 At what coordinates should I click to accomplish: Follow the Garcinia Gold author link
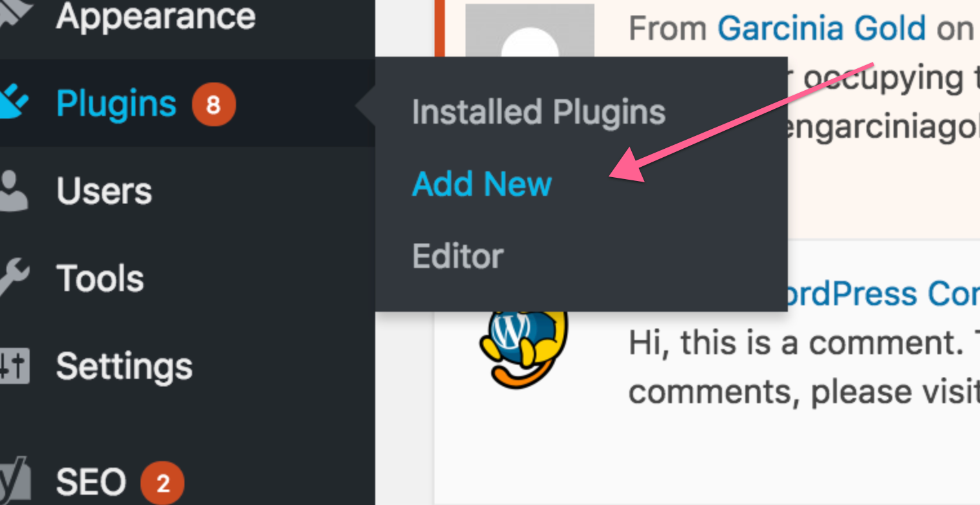click(821, 28)
